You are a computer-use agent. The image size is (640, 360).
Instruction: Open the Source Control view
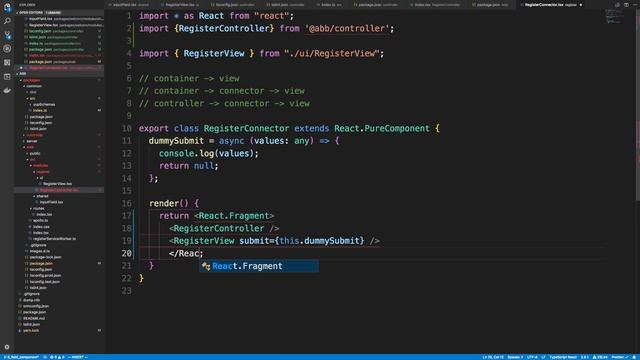coord(7,35)
